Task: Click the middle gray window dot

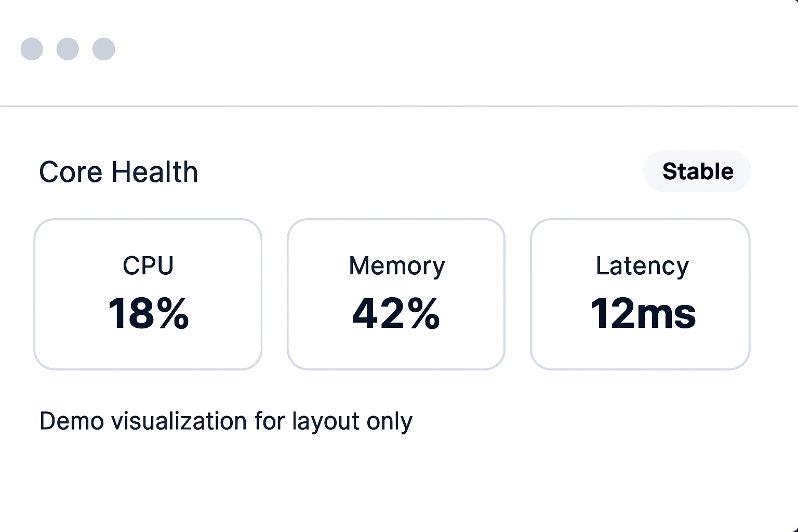Action: (68, 49)
